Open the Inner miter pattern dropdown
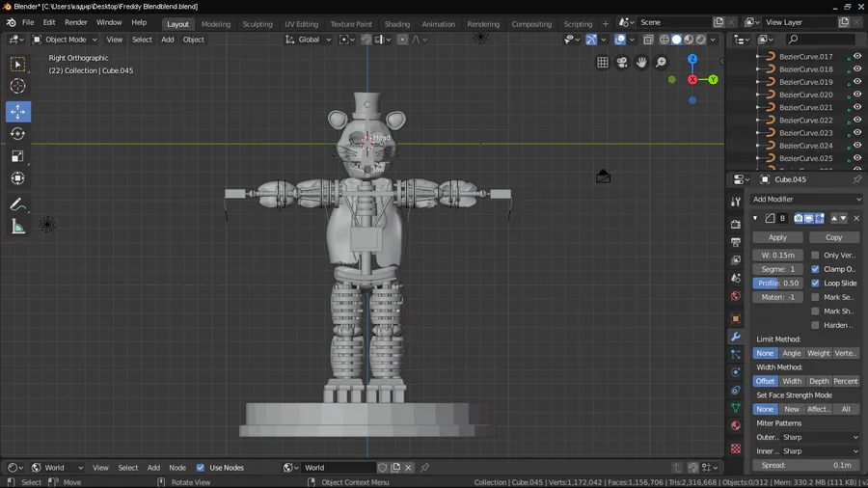Viewport: 868px width, 488px height. 821,451
